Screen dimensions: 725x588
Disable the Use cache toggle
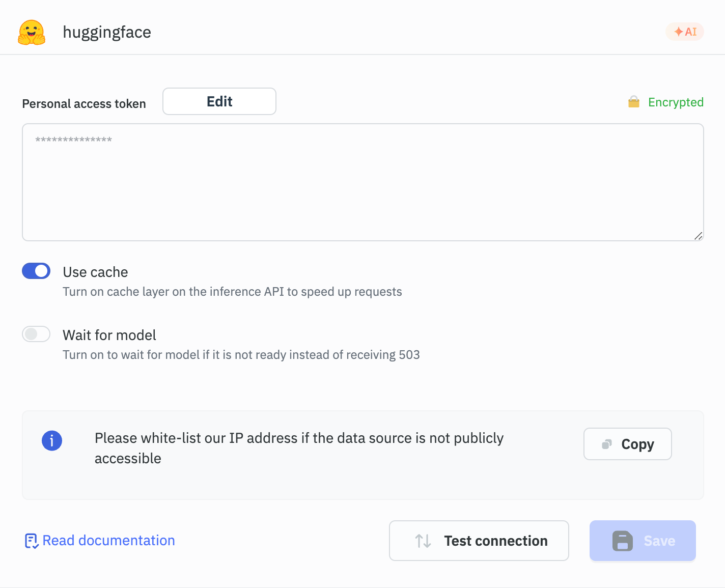(x=36, y=271)
